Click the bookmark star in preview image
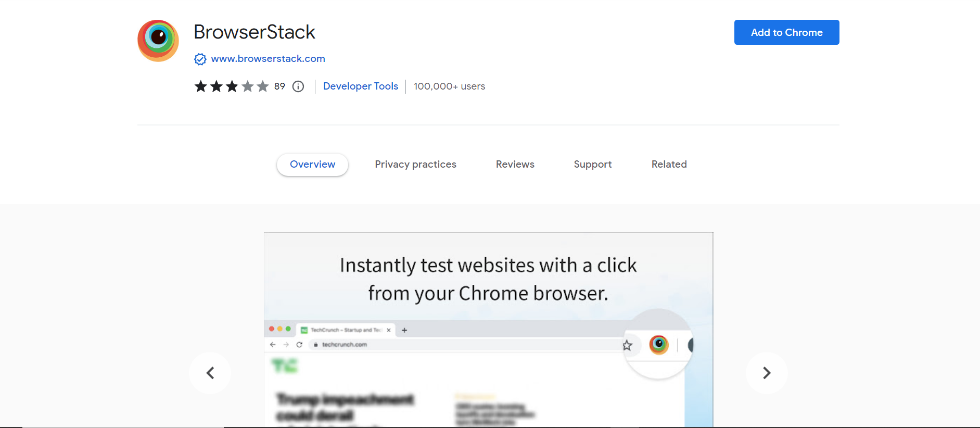980x428 pixels. click(x=628, y=345)
